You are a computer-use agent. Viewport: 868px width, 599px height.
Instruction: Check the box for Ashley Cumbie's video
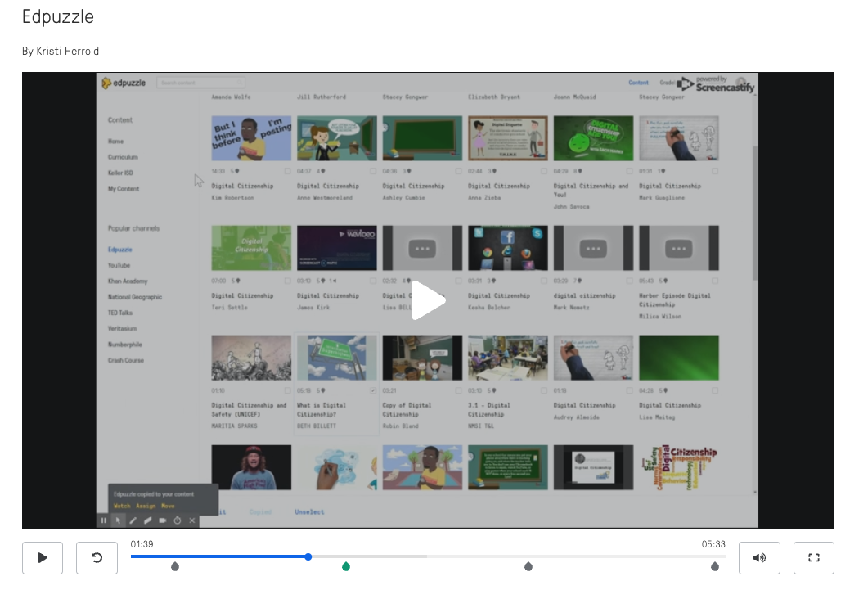coord(458,172)
